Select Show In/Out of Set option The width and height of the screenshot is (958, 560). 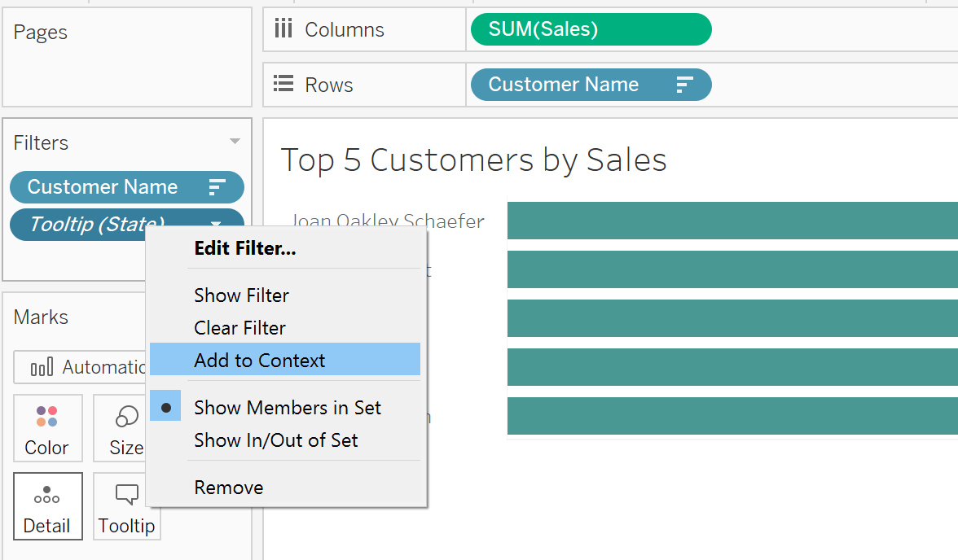tap(285, 440)
